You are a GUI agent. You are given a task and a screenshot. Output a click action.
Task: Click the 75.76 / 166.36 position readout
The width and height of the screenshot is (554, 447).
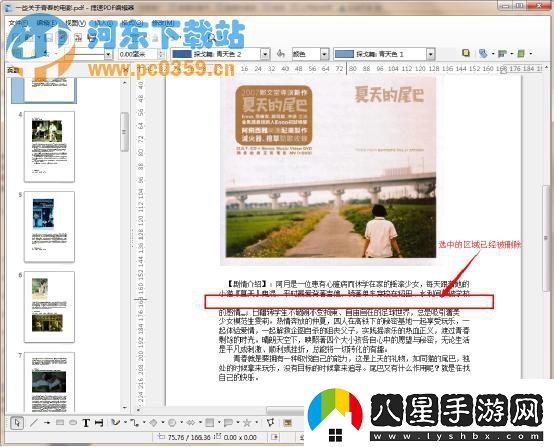pos(189,437)
